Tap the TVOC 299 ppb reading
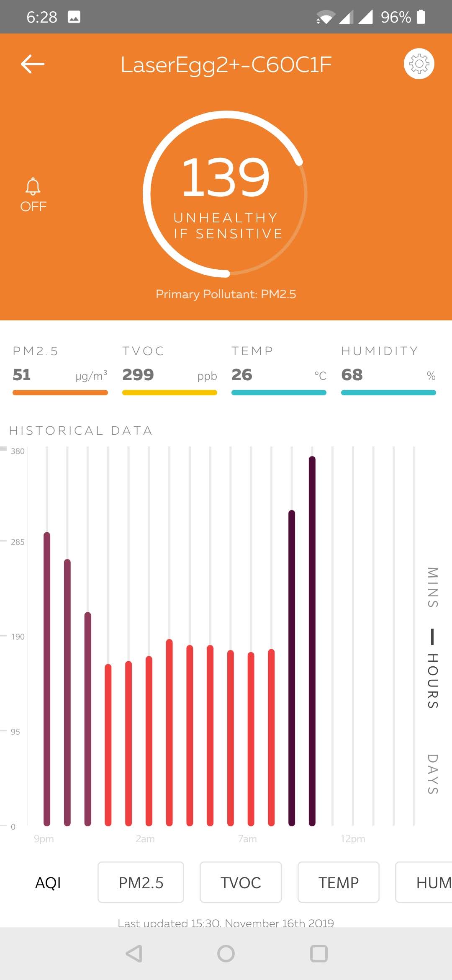452x980 pixels. click(x=169, y=374)
